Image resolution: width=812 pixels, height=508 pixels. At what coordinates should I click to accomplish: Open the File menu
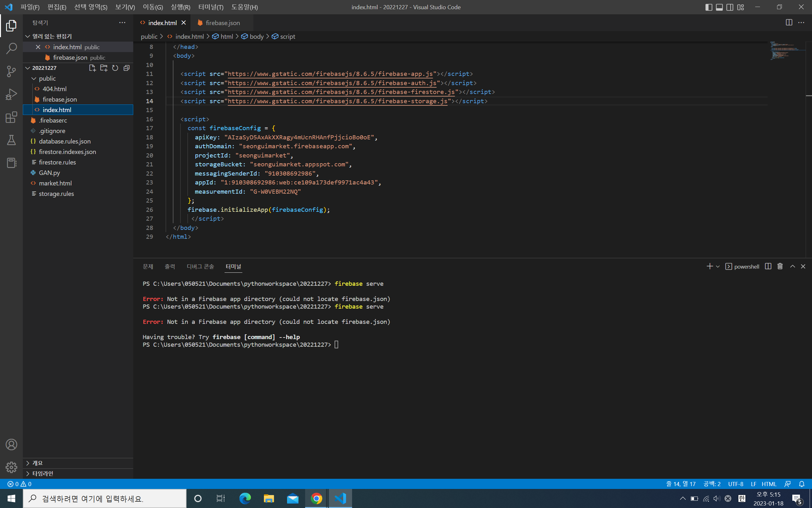[x=30, y=7]
